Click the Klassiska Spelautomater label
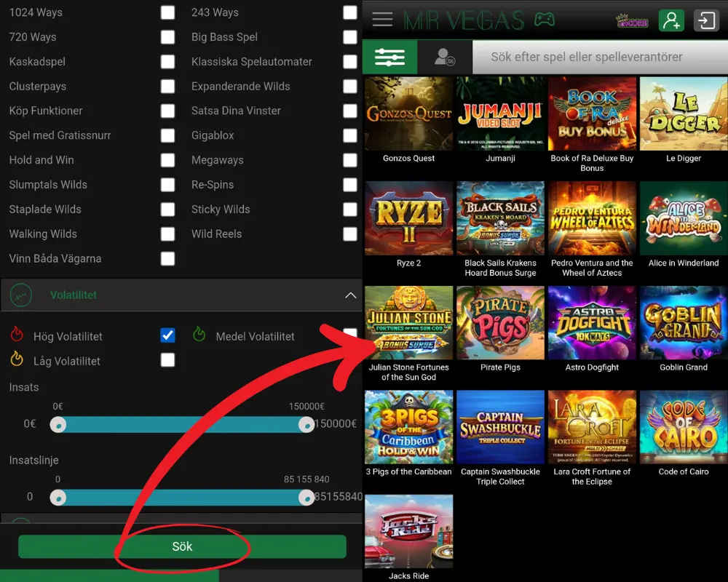728x582 pixels. click(252, 62)
